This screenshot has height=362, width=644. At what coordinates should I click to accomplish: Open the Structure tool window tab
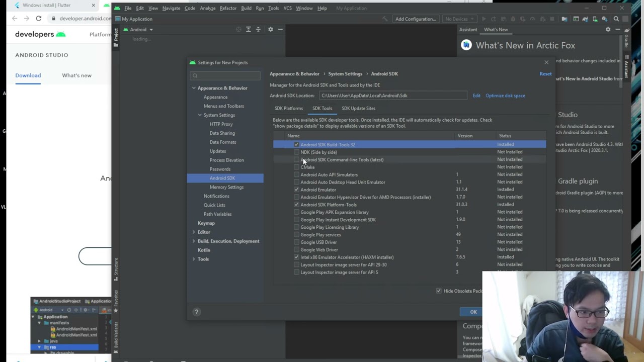pyautogui.click(x=116, y=270)
